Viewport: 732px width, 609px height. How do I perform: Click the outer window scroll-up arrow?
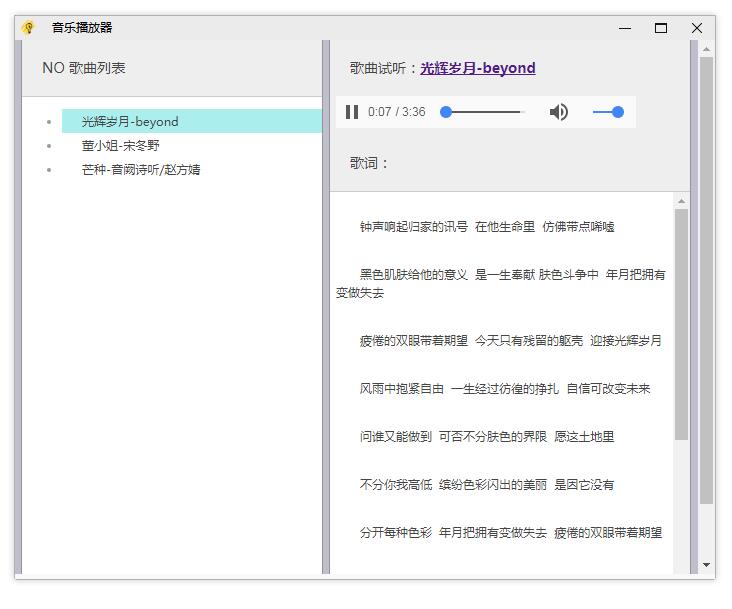(x=706, y=49)
